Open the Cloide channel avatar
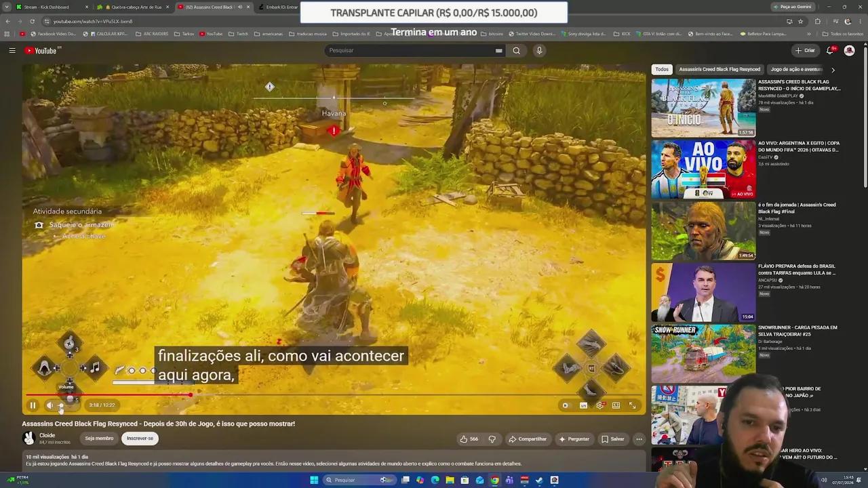This screenshot has width=868, height=488. click(29, 439)
